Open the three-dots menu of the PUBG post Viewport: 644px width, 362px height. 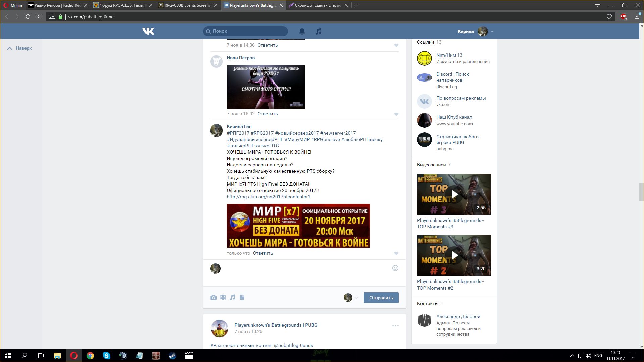[395, 326]
